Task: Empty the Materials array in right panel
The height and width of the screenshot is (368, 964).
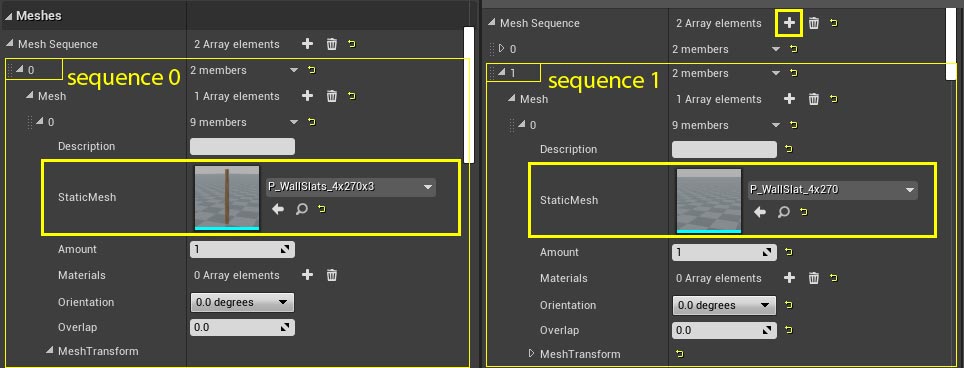Action: point(813,278)
